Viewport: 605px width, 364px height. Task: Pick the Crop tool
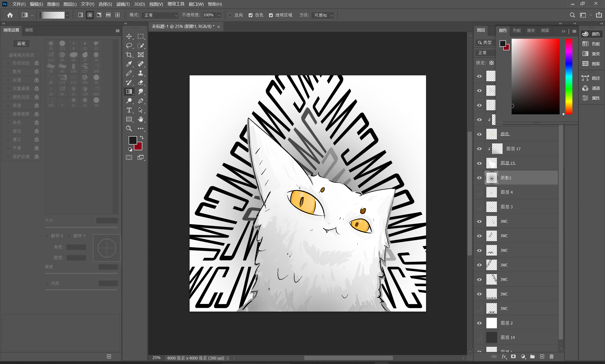129,55
